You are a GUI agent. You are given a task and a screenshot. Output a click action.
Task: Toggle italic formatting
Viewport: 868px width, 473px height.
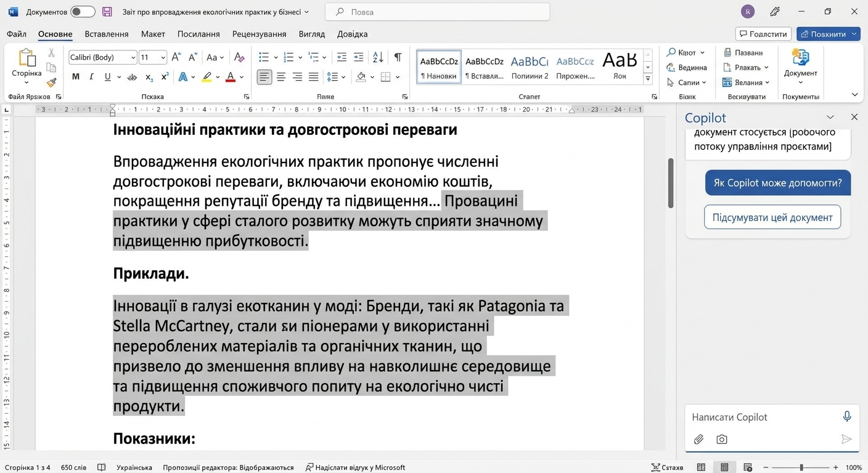pyautogui.click(x=92, y=77)
